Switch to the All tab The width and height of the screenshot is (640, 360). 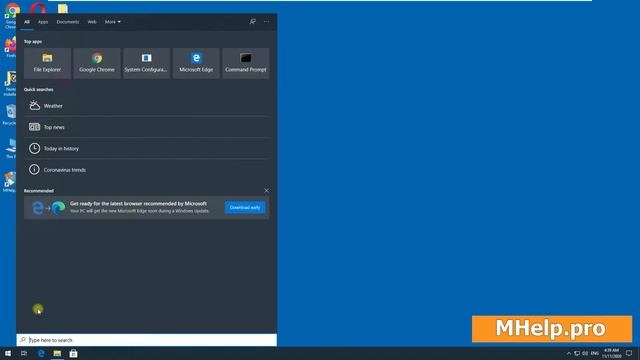tap(27, 22)
